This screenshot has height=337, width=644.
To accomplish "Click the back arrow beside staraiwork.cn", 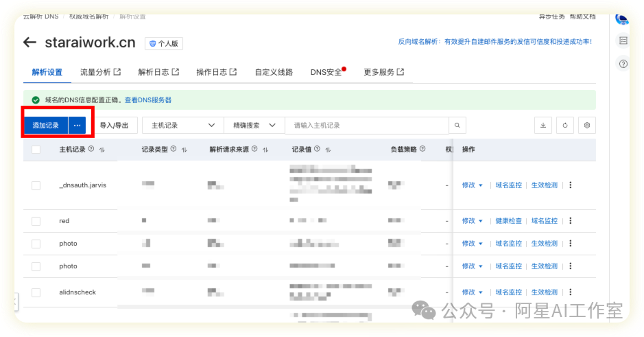I will coord(29,43).
